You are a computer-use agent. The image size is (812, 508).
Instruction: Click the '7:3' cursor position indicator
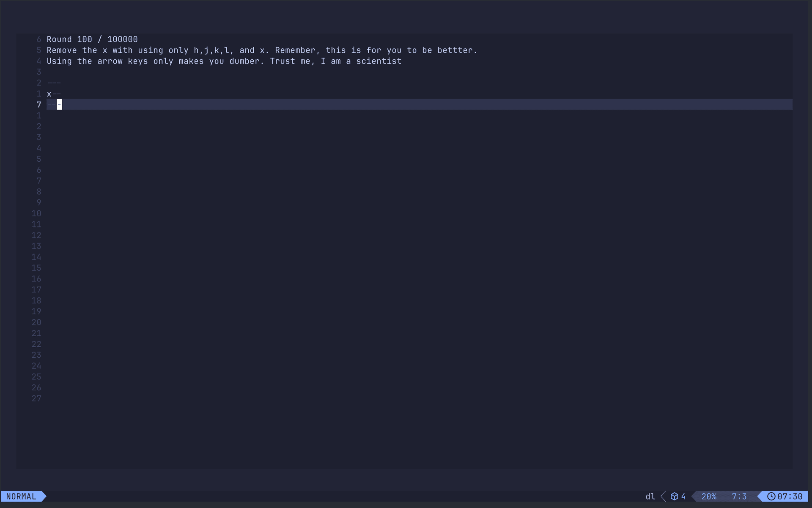pyautogui.click(x=739, y=496)
